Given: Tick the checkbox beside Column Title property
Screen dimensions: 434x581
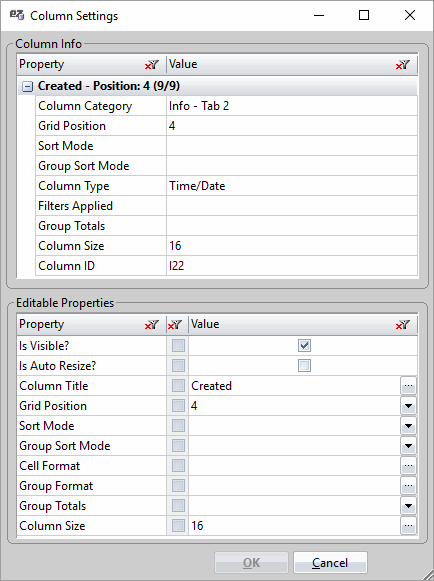Looking at the screenshot, I should click(178, 386).
